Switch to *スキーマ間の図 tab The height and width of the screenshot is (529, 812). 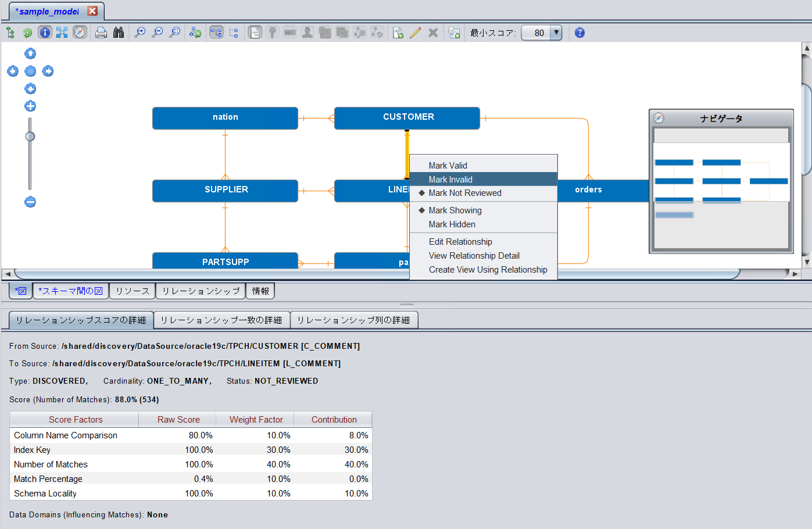pyautogui.click(x=70, y=291)
